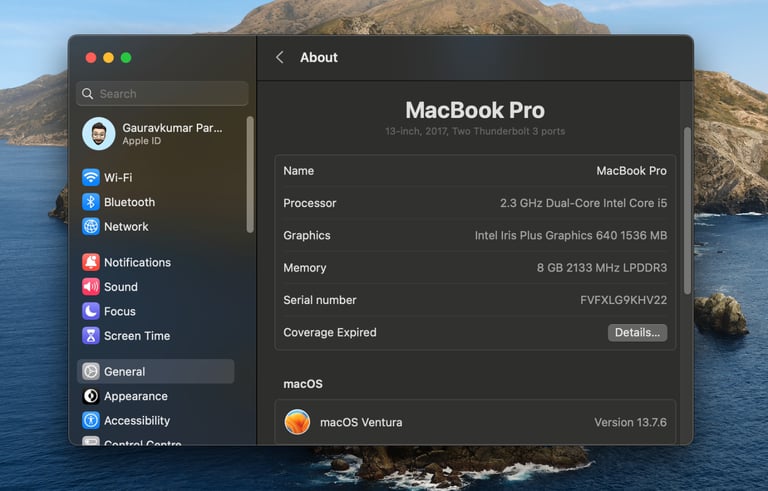Click the About pane vertical scrollbar
This screenshot has width=768, height=491.
pyautogui.click(x=687, y=211)
